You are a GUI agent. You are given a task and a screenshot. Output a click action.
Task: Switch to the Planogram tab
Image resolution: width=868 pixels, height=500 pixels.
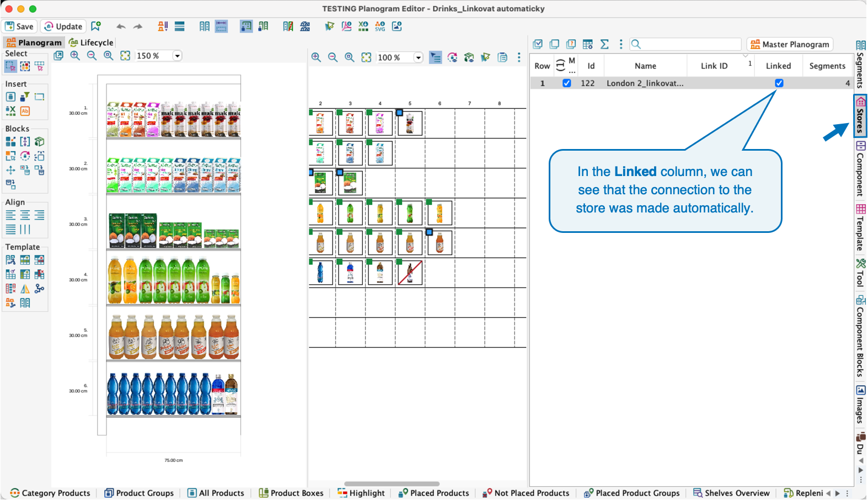[34, 42]
